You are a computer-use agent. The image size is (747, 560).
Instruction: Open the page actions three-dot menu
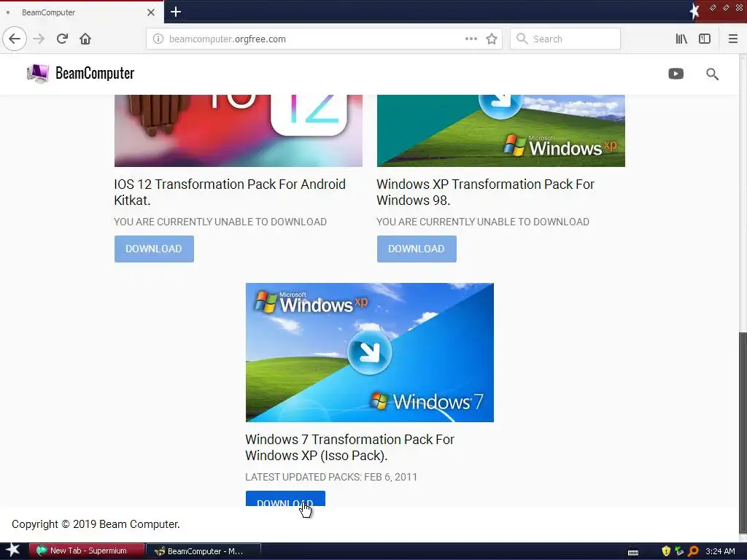coord(471,39)
